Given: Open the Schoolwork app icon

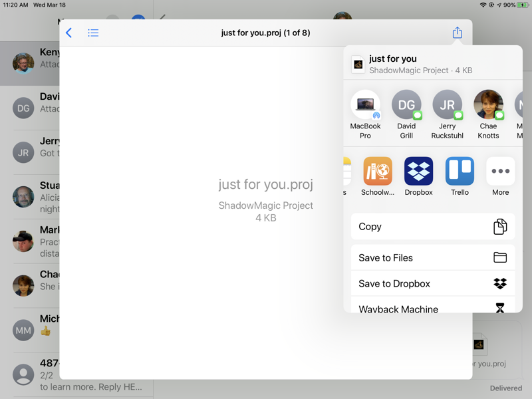Looking at the screenshot, I should (378, 172).
